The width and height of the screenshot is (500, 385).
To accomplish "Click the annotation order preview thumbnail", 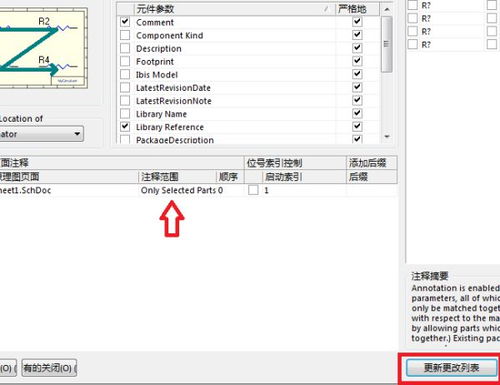I will click(x=43, y=48).
